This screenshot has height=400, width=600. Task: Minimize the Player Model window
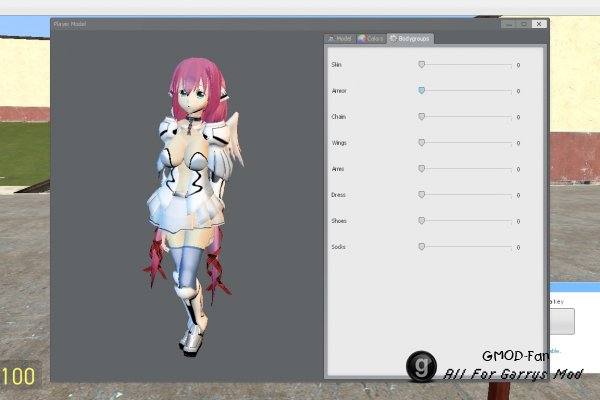[509, 24]
